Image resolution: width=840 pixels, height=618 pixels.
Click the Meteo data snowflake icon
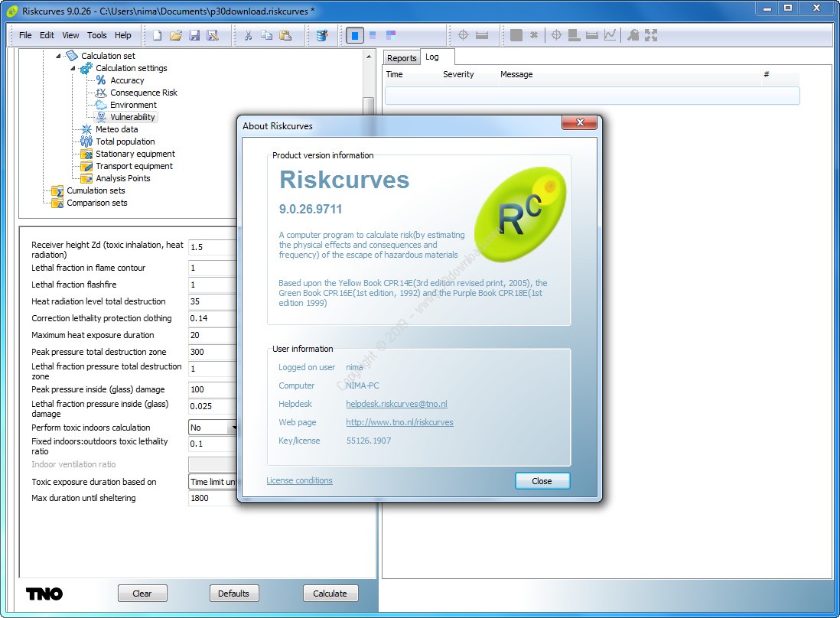(x=86, y=129)
